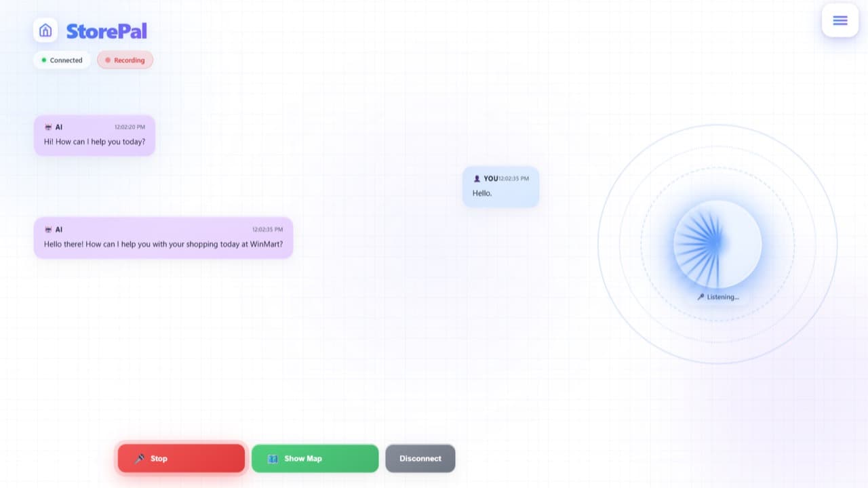Image resolution: width=868 pixels, height=488 pixels.
Task: Click the Recording status badge
Action: tap(125, 60)
